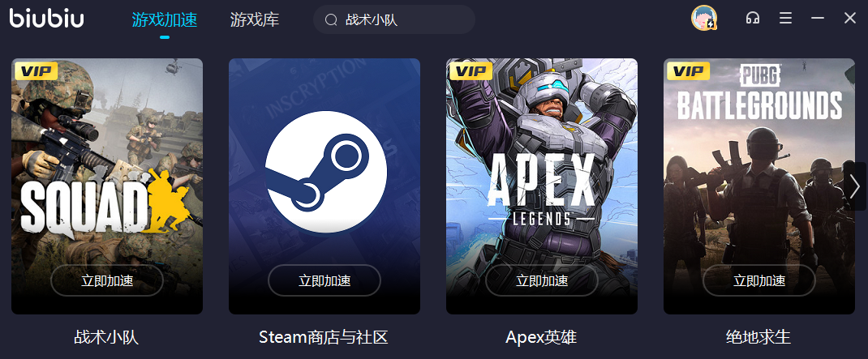Show next games with right arrow
Viewport: 868px width, 359px height.
point(855,186)
